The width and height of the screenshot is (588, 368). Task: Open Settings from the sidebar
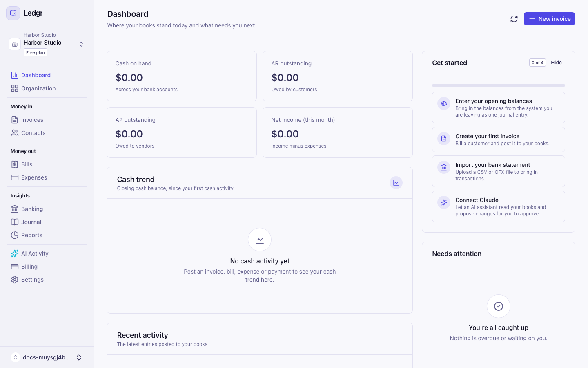click(x=47, y=280)
